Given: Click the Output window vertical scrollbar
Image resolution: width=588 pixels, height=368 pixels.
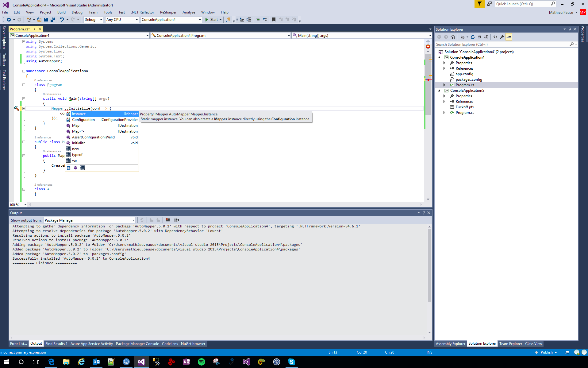Looking at the screenshot, I should tap(429, 265).
